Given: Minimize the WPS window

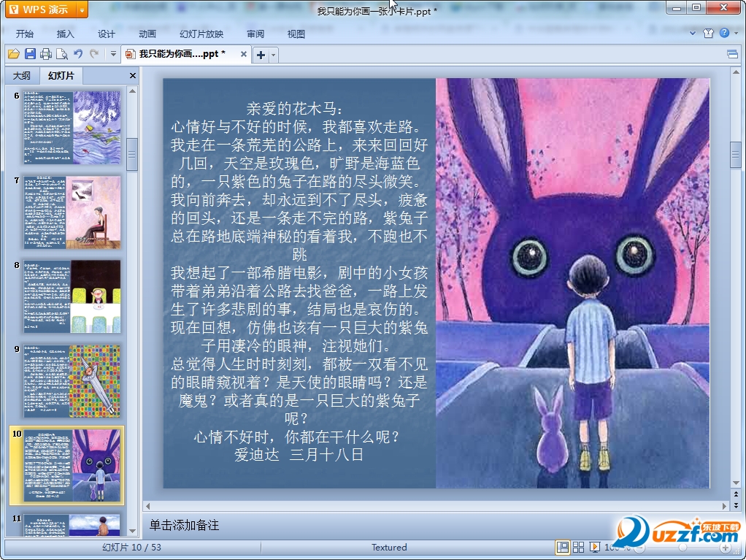Looking at the screenshot, I should (x=677, y=8).
